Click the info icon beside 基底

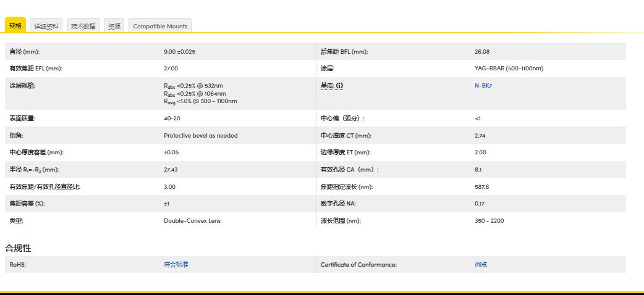339,86
